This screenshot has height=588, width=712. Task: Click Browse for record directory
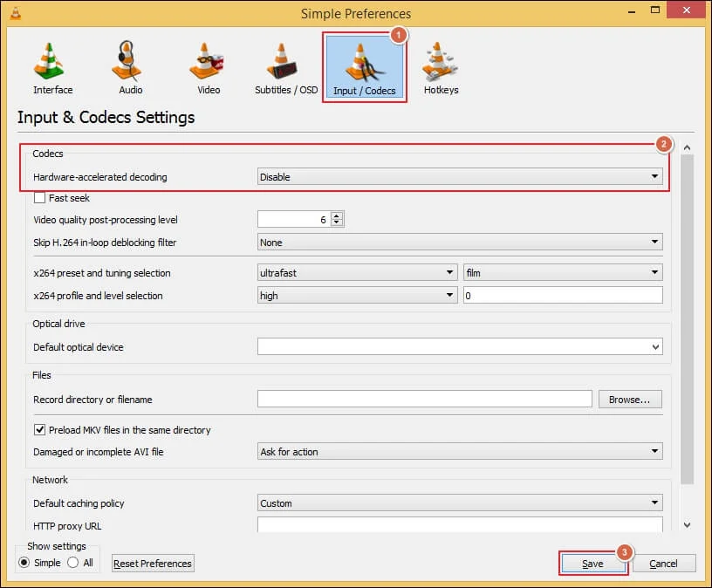(x=629, y=400)
